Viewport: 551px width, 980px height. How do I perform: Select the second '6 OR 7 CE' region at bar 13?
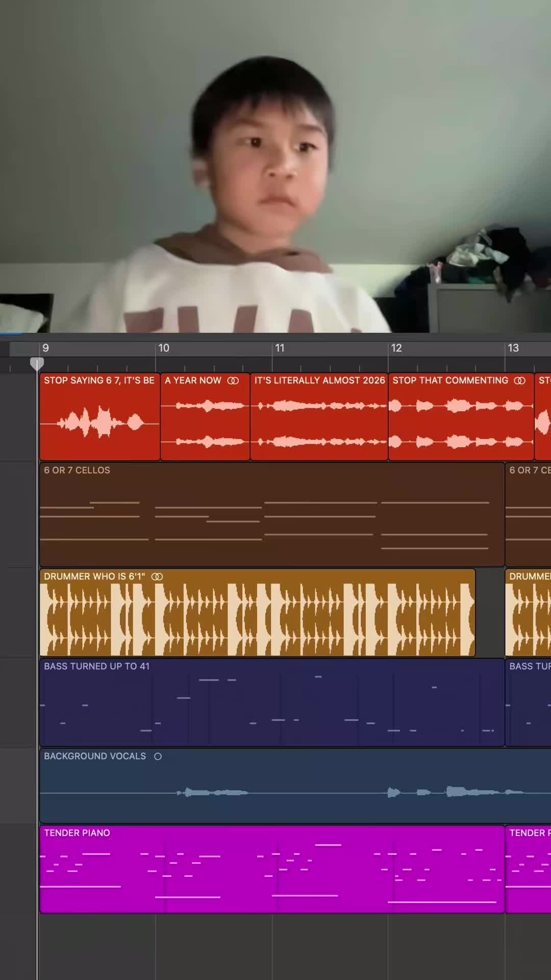pos(528,514)
